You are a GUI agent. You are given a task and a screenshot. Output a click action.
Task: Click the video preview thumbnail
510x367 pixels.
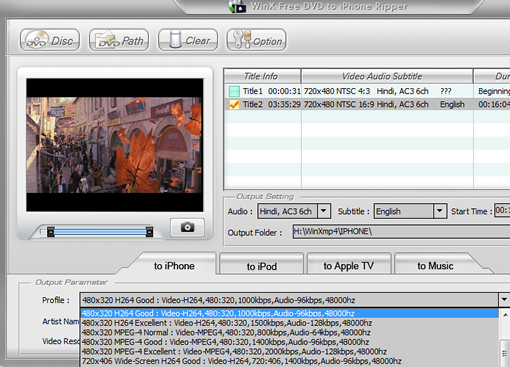(115, 145)
